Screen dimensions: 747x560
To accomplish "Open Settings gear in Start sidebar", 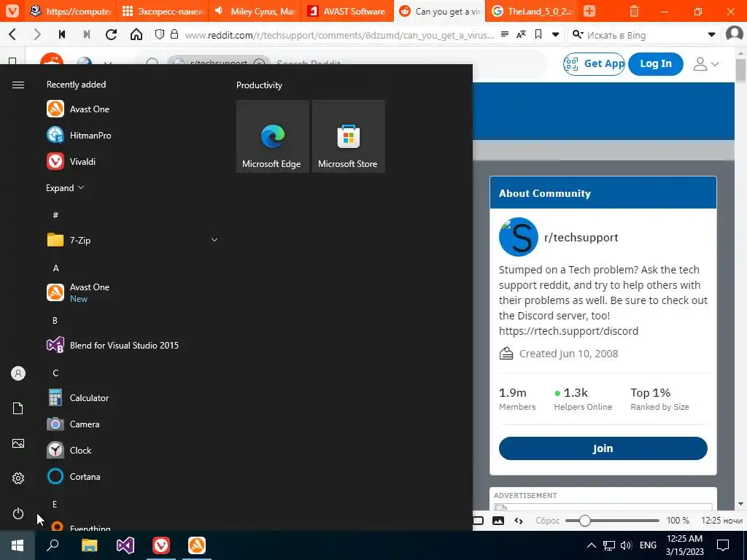I will [x=18, y=478].
